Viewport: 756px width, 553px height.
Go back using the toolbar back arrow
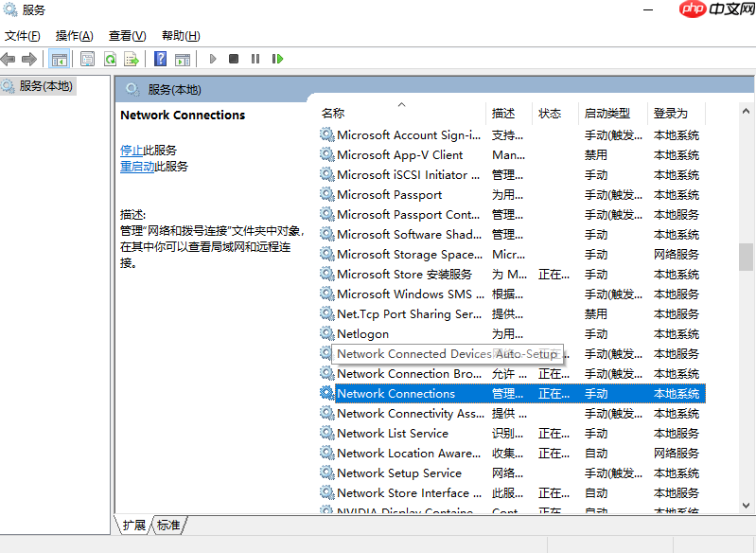8,59
